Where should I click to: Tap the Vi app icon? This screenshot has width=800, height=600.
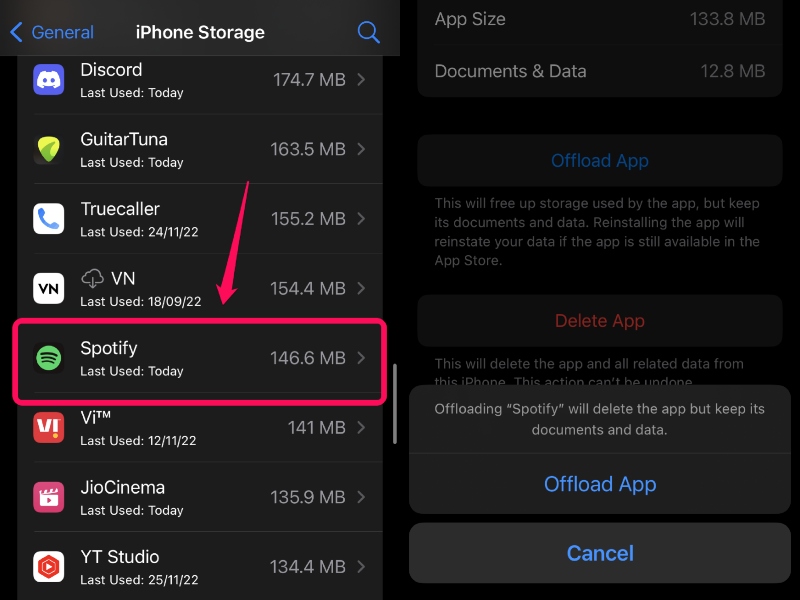(49, 428)
